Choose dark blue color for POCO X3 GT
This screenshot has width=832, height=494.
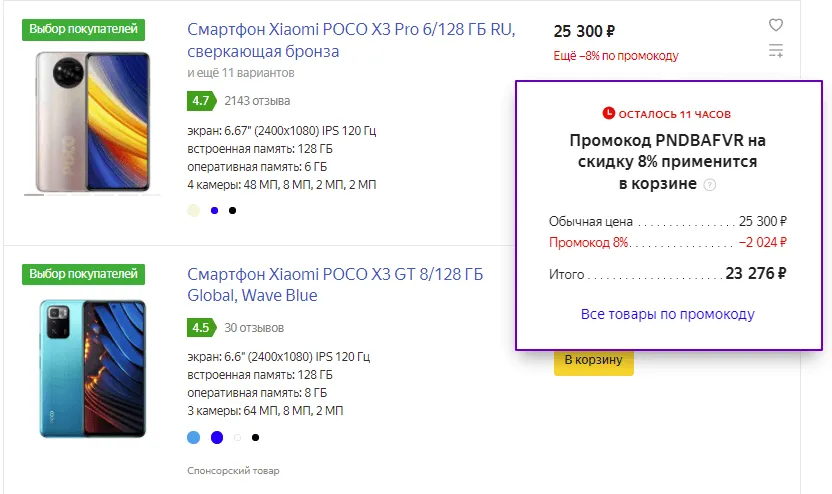217,437
